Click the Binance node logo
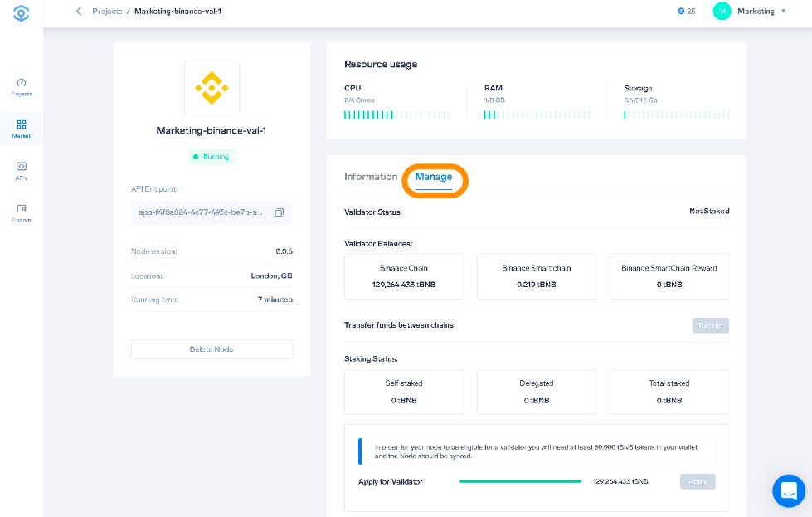The height and width of the screenshot is (517, 812). (x=212, y=88)
